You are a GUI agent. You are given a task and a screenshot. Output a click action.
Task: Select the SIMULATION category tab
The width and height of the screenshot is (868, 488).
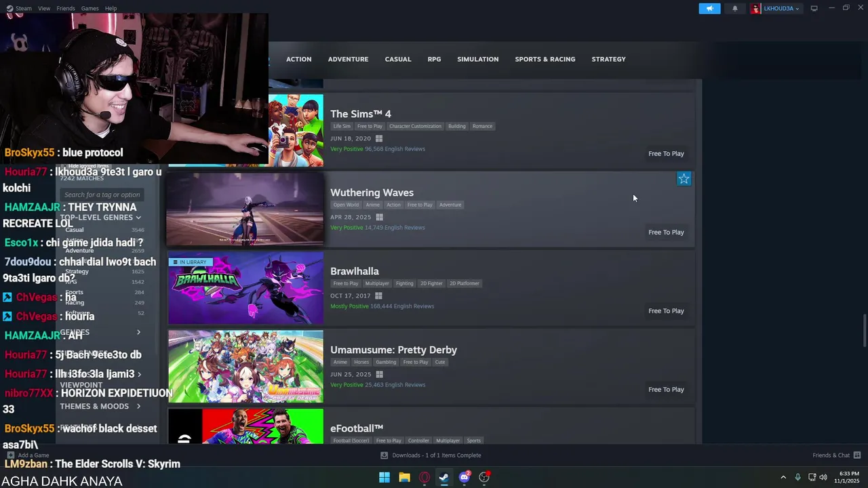(x=477, y=59)
